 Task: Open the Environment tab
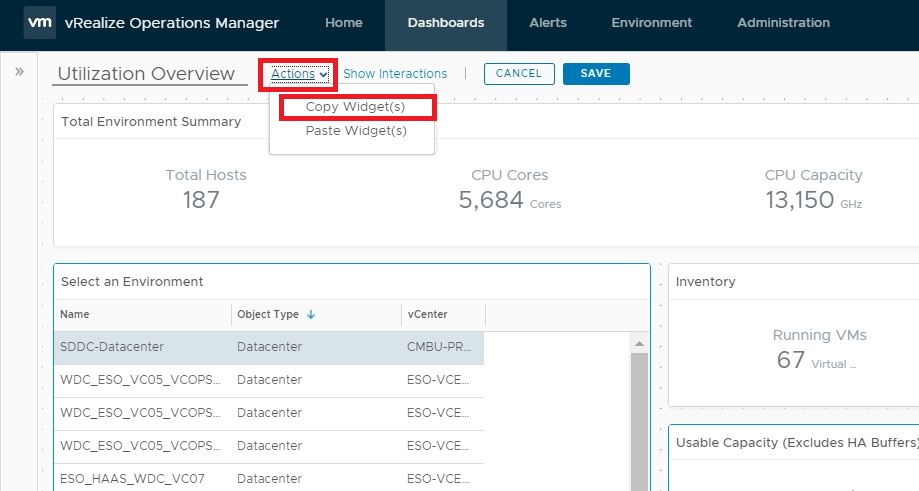tap(651, 23)
